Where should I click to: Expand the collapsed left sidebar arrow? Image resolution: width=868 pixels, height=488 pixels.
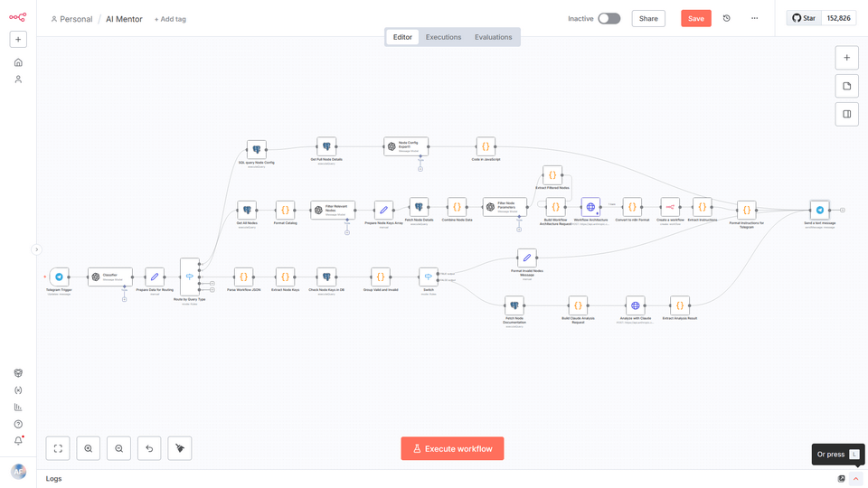[x=36, y=249]
